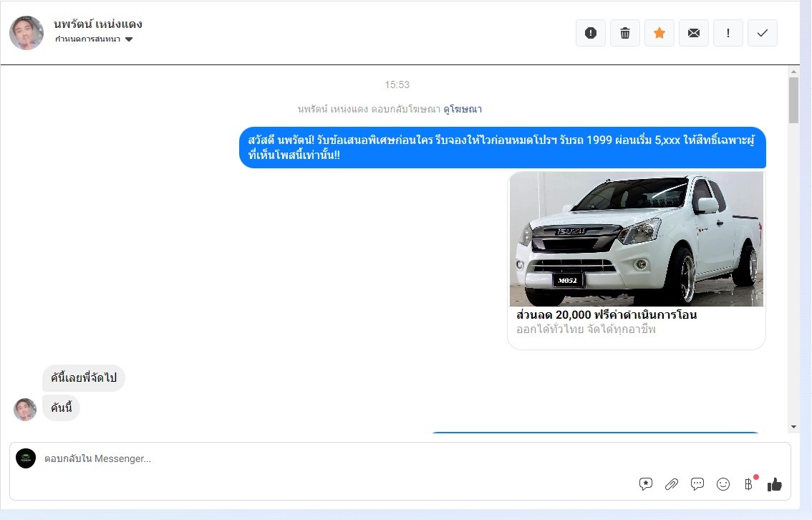
Task: Open ad card titled ส่วนลด 20,000
Action: click(x=606, y=315)
